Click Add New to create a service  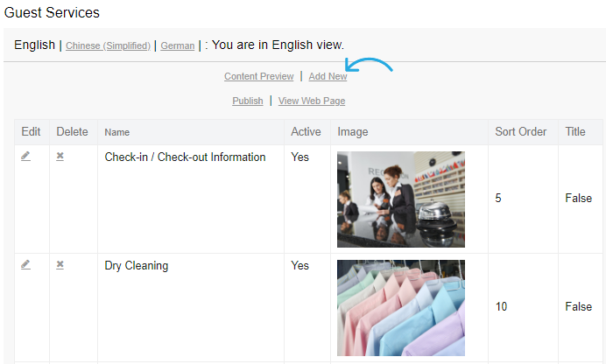[328, 76]
